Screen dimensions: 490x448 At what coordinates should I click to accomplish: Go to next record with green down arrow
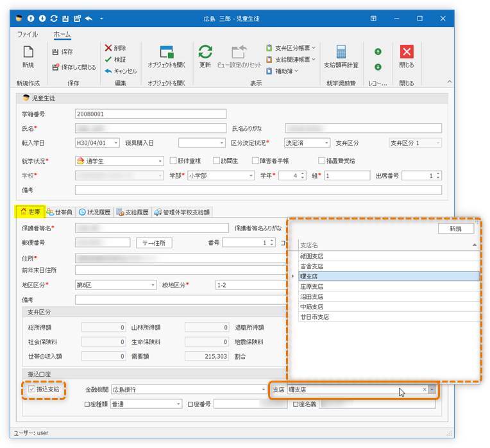click(x=378, y=67)
